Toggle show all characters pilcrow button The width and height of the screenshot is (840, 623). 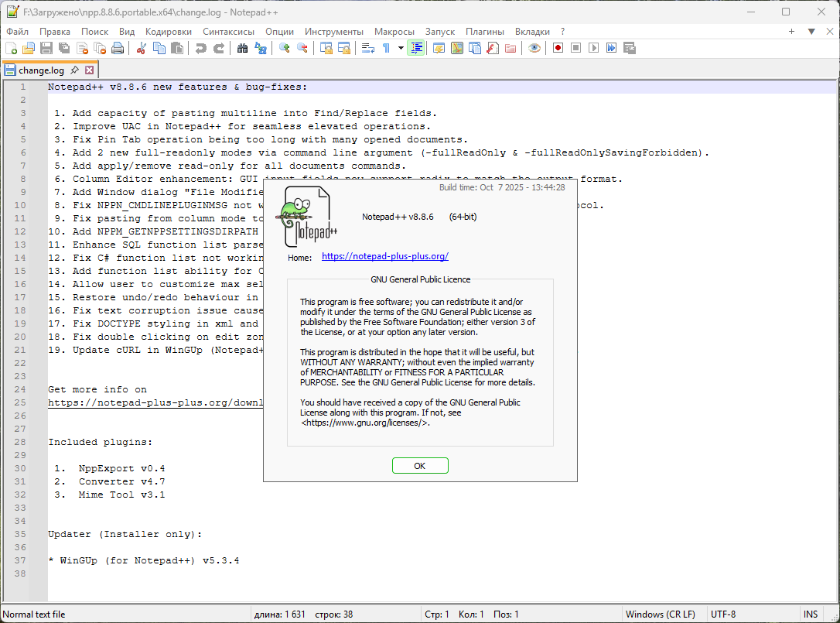coord(386,48)
